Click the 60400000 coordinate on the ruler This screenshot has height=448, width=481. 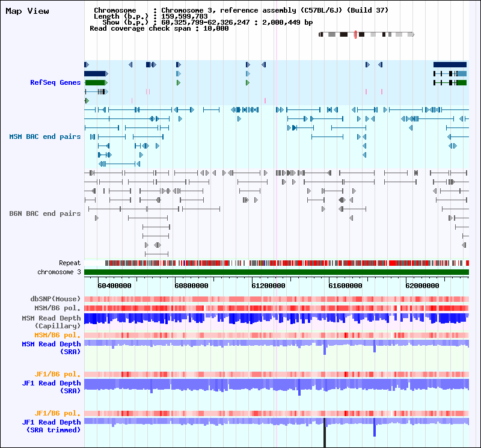click(x=114, y=286)
